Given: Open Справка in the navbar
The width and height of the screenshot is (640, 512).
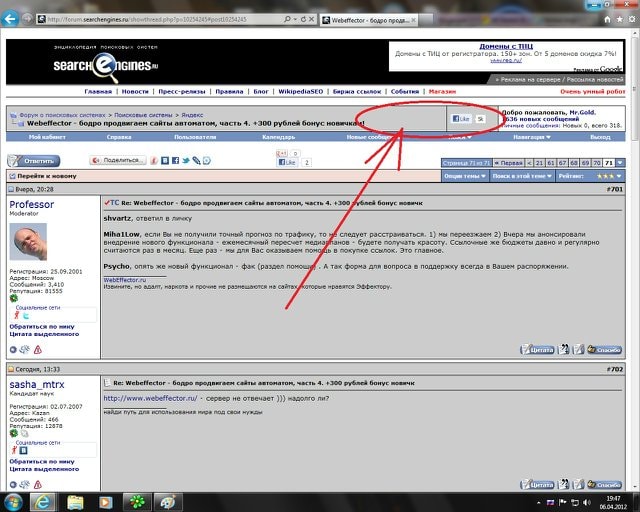Looking at the screenshot, I should (119, 137).
